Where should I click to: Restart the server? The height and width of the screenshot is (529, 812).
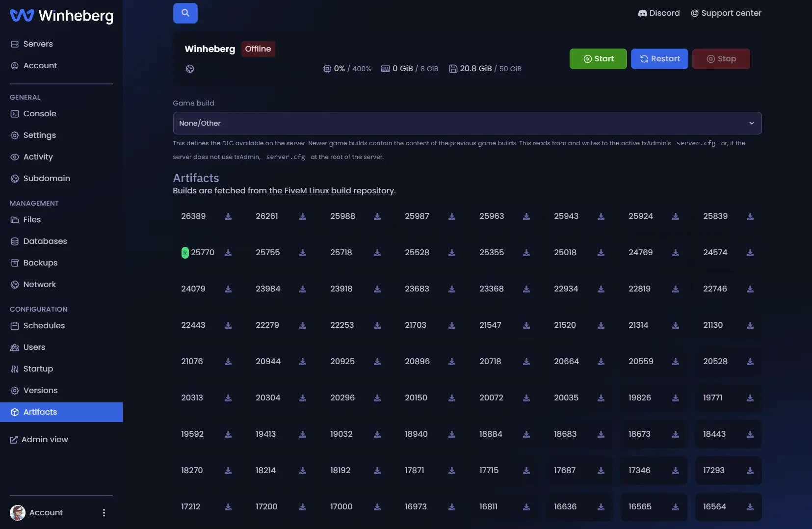coord(659,59)
